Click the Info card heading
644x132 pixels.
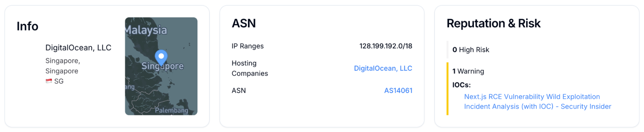pos(27,26)
